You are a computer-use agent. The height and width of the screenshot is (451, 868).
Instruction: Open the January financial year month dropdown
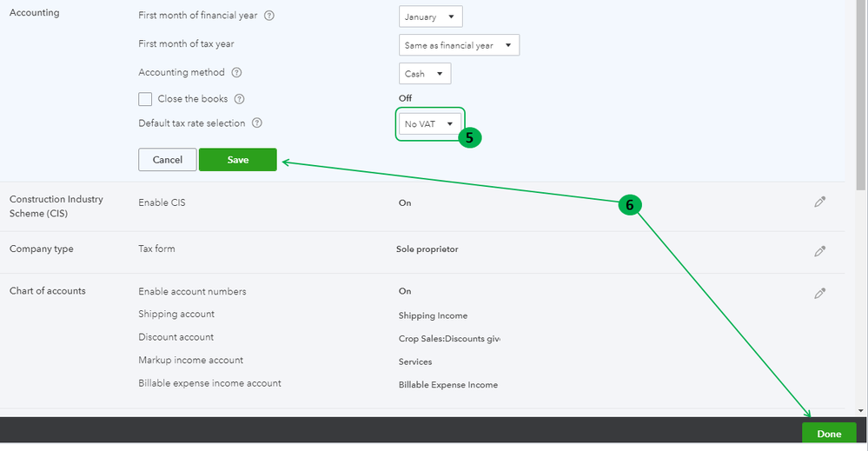pos(431,17)
